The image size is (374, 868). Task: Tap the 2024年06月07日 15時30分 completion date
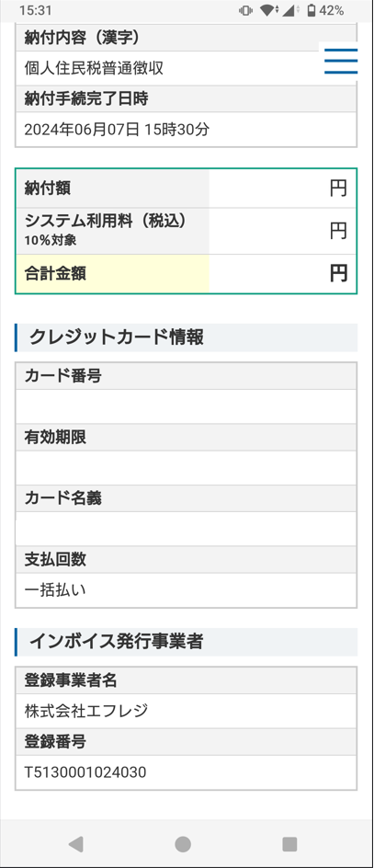pyautogui.click(x=118, y=130)
